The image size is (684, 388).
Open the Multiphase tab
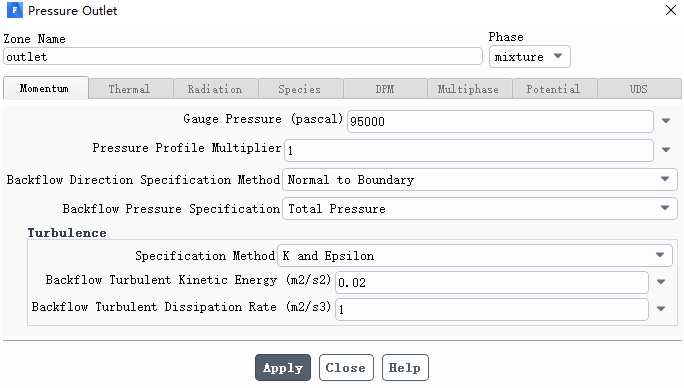469,89
